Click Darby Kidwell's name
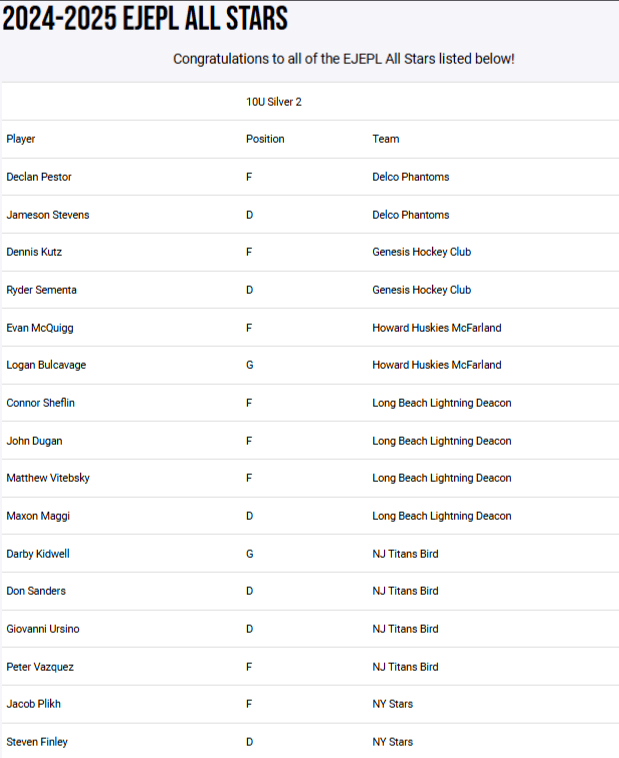 tap(38, 554)
